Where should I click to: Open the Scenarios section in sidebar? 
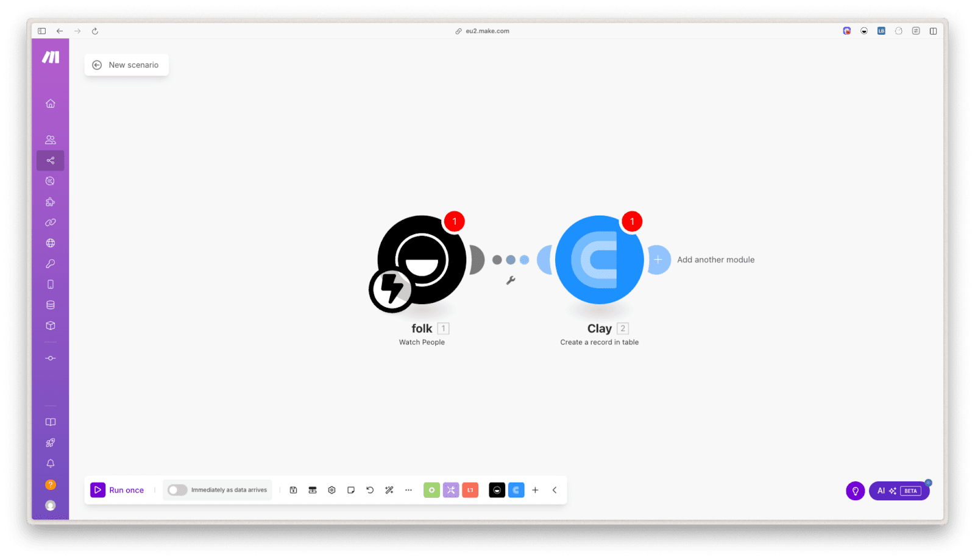tap(51, 161)
